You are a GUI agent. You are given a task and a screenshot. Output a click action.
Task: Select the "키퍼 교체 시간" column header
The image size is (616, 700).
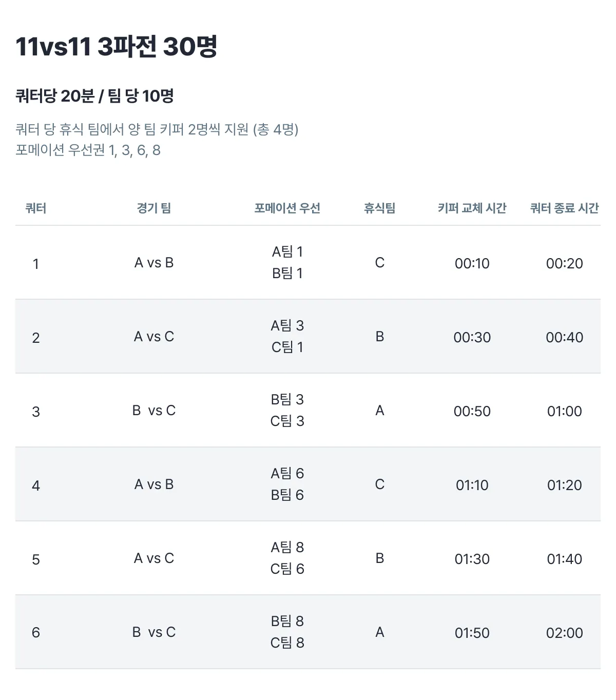[472, 208]
